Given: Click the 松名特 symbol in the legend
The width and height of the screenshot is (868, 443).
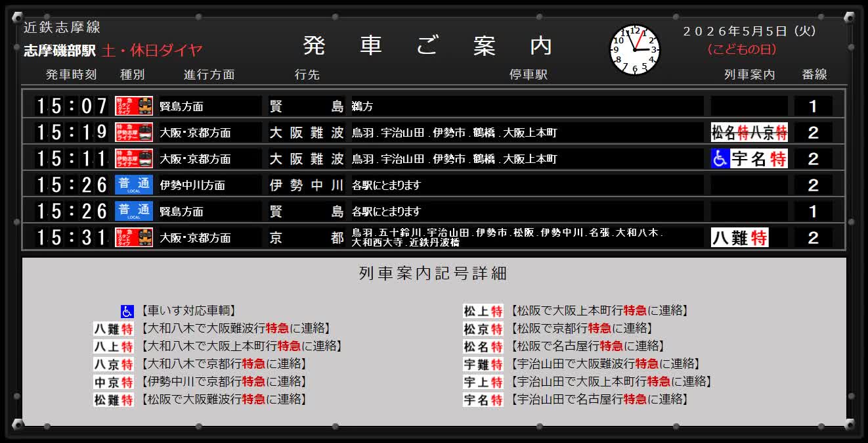Looking at the screenshot, I should pyautogui.click(x=483, y=346).
